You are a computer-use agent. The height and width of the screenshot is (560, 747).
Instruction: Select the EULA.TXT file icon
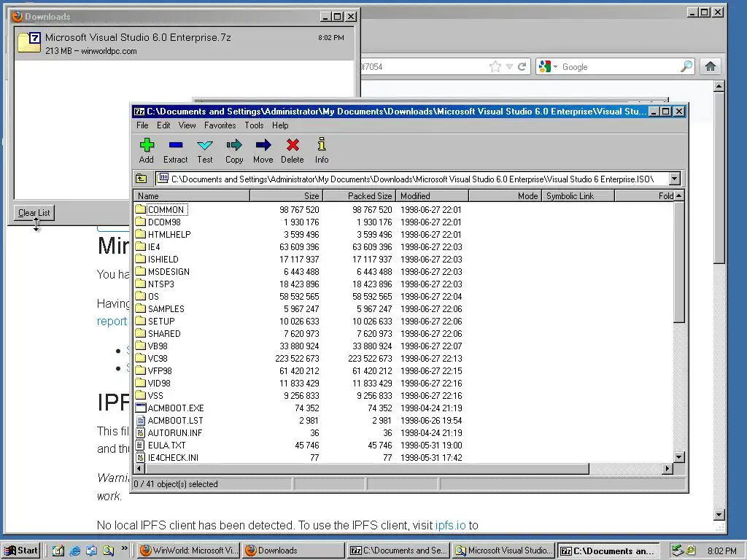coord(140,445)
